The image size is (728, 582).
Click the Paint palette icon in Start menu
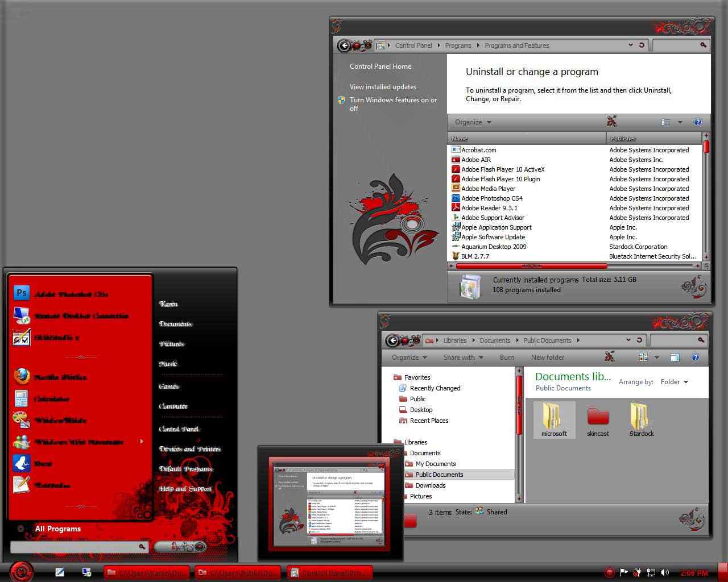click(x=21, y=420)
